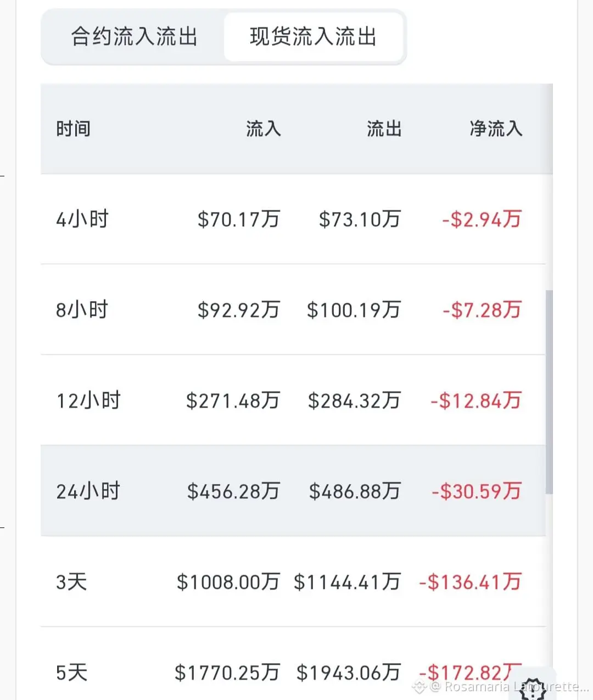
Task: Click the -$2.94万 net inflow value
Action: click(x=482, y=219)
